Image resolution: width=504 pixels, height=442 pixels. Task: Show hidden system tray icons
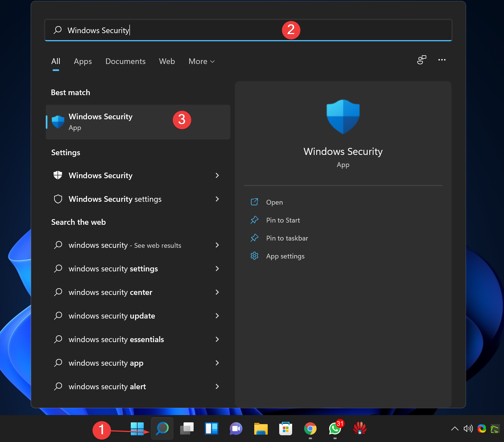click(x=455, y=429)
